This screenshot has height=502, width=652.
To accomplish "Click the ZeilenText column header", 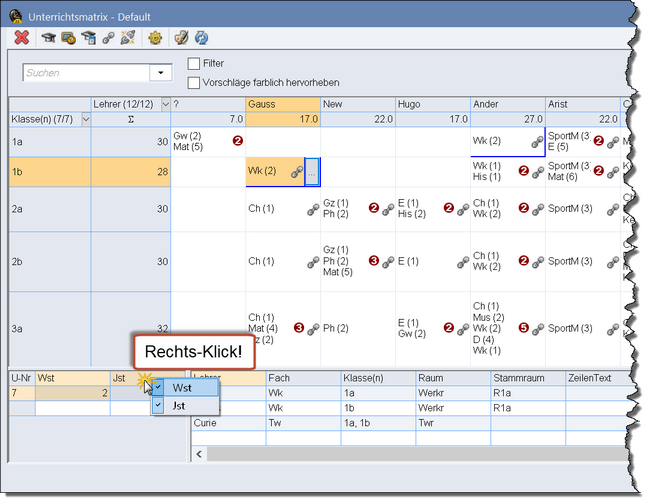I will (597, 378).
